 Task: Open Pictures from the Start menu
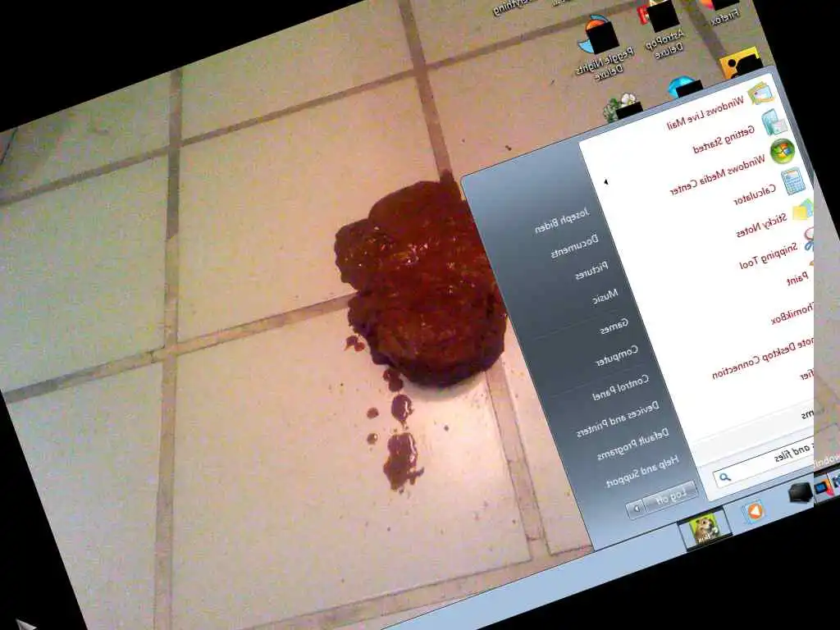tap(591, 271)
